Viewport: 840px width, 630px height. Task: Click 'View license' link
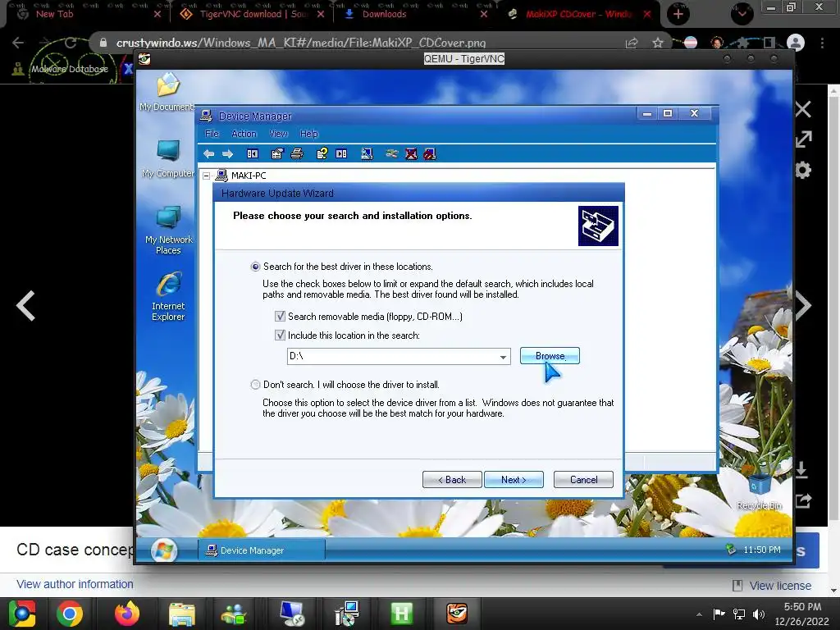point(780,586)
